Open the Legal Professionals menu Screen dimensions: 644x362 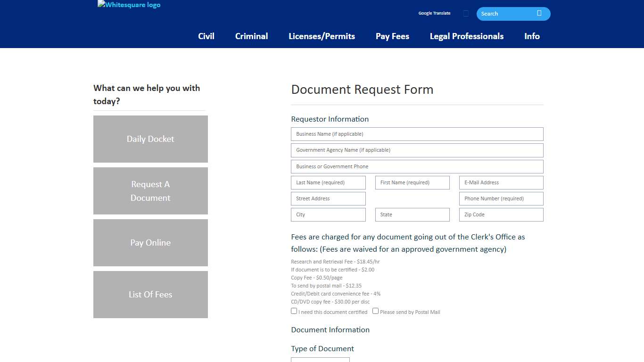466,36
